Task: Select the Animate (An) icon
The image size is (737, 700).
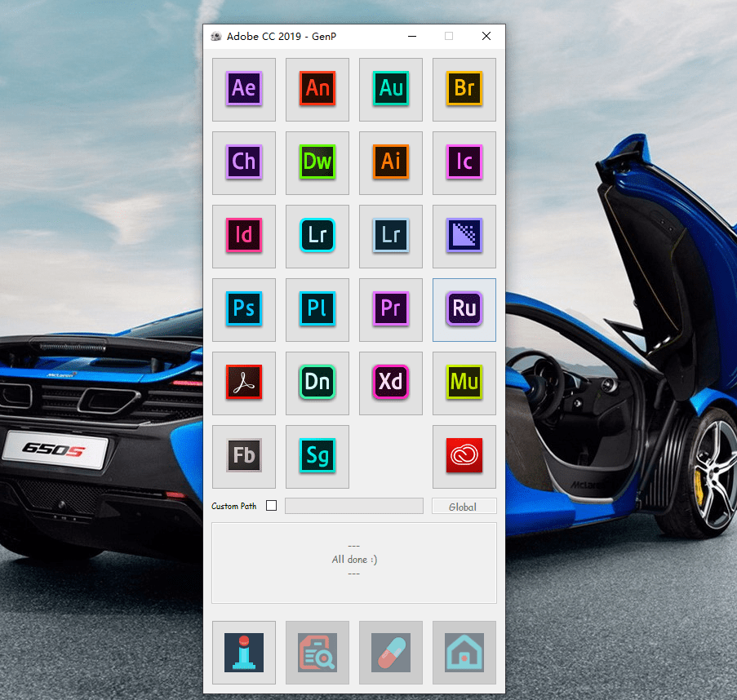Action: click(x=317, y=89)
